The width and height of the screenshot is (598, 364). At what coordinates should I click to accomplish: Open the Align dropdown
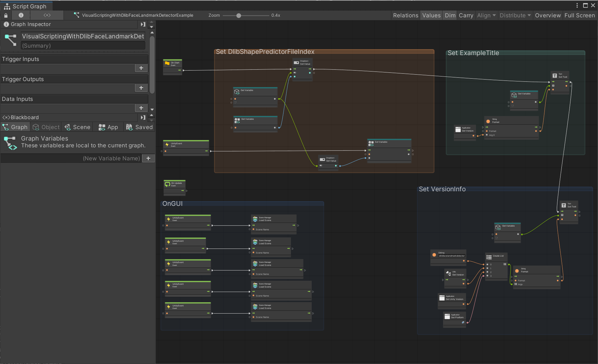pos(486,15)
